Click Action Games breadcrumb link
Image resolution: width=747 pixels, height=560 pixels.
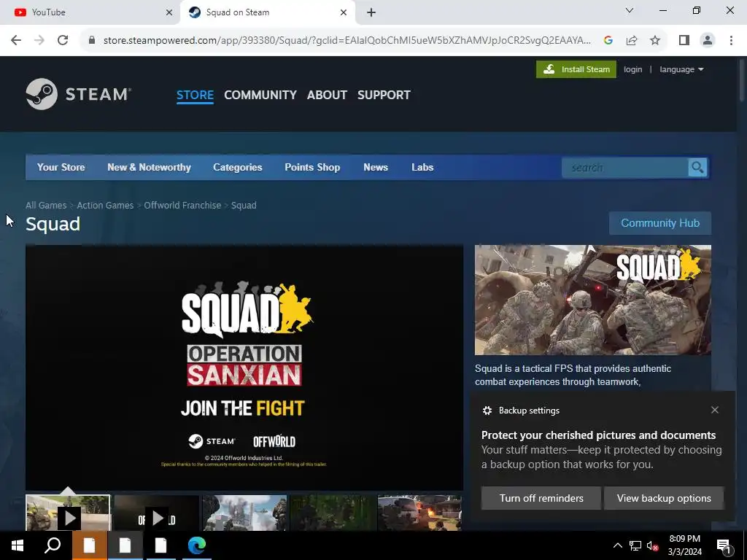tap(105, 205)
